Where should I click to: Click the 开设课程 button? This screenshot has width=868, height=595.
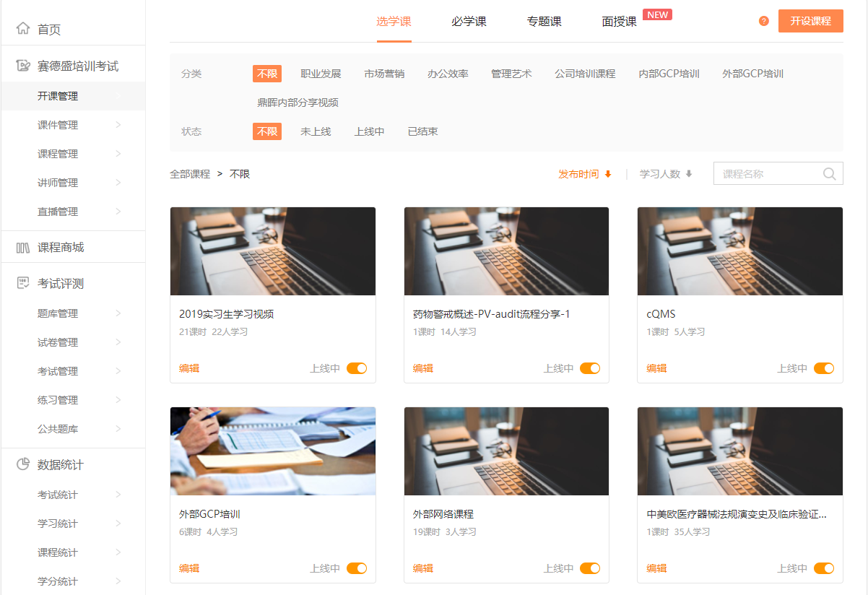click(x=810, y=21)
